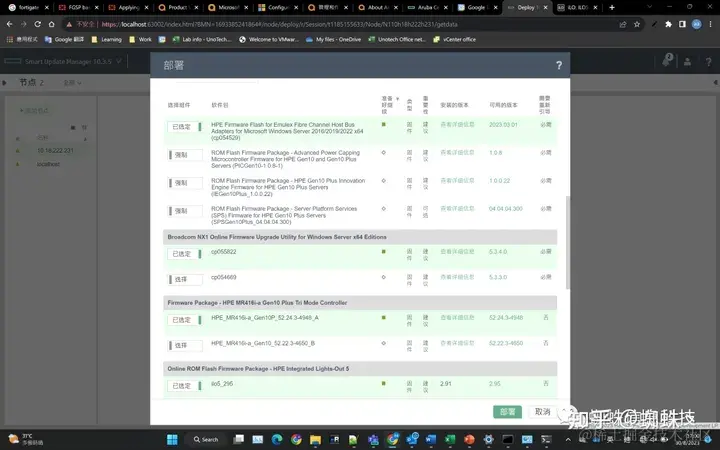Open Microsoft Edge from the taskbar
The height and width of the screenshot is (450, 720).
(x=277, y=439)
